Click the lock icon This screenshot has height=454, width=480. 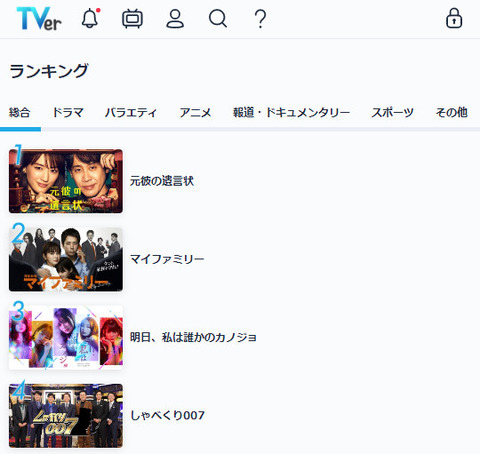point(454,18)
